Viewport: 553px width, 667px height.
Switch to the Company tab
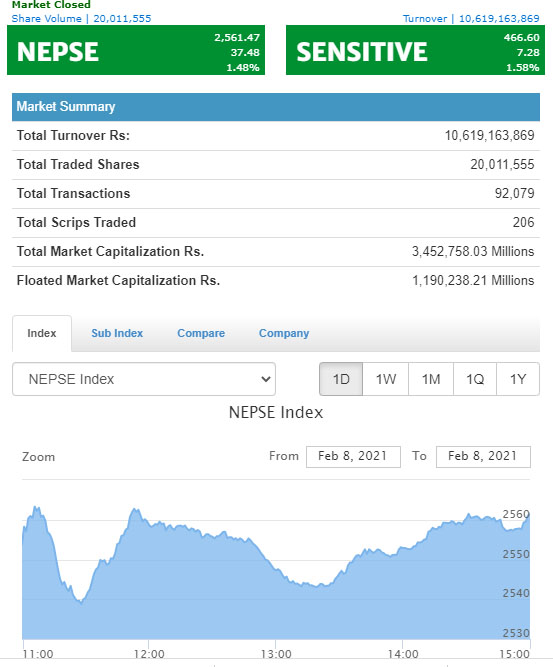click(284, 333)
